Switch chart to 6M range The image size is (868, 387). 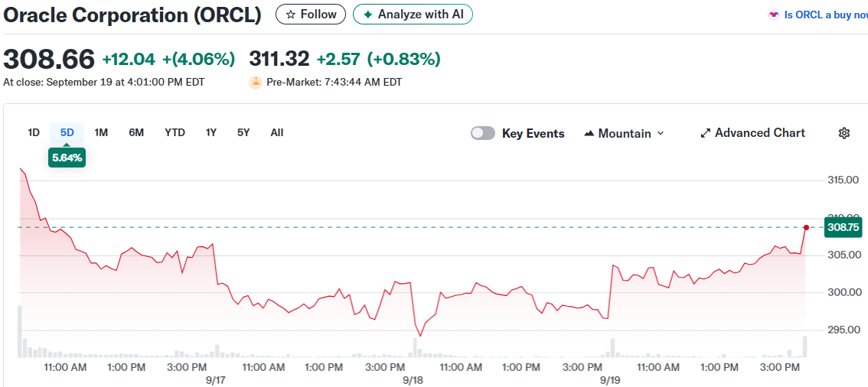pos(136,132)
